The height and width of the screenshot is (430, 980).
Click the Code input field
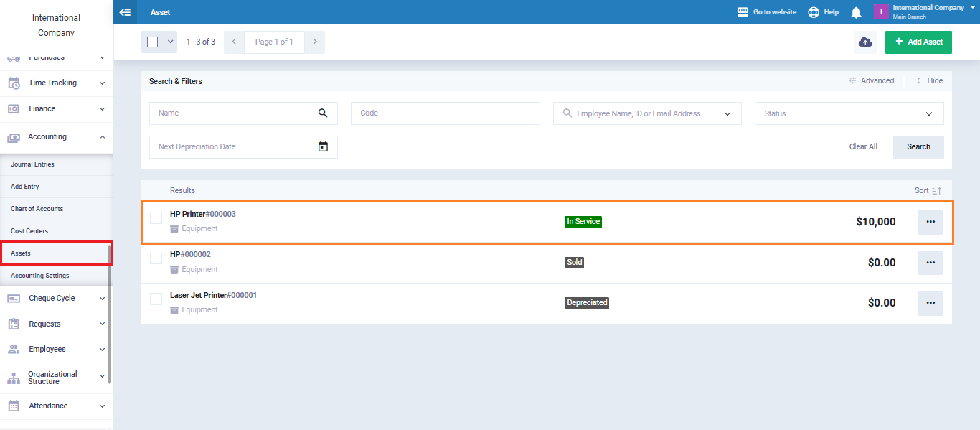point(445,113)
